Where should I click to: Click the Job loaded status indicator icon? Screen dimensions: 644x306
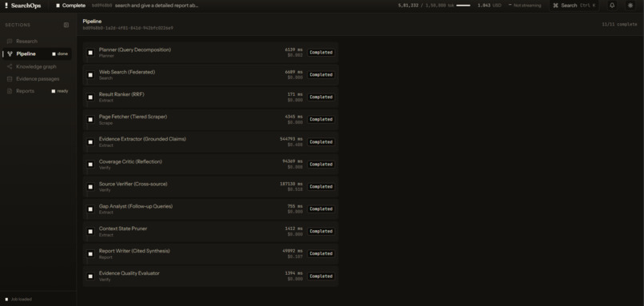pyautogui.click(x=6, y=300)
